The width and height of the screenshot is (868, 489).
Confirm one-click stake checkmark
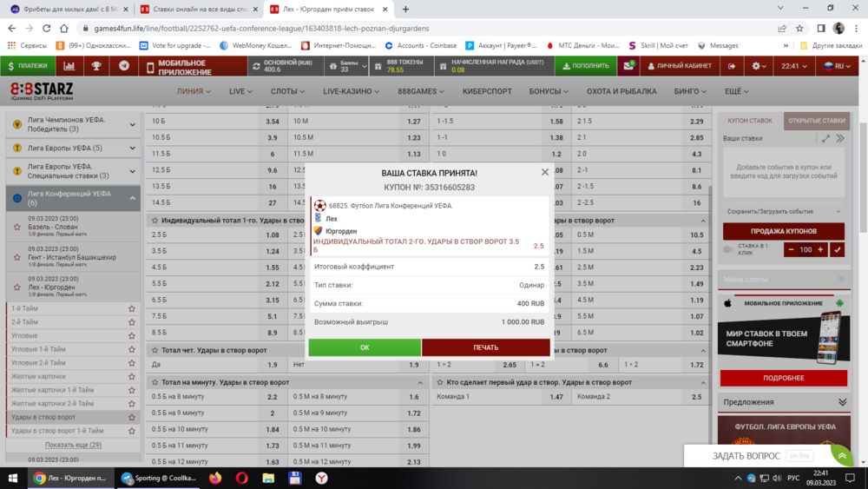(x=838, y=250)
